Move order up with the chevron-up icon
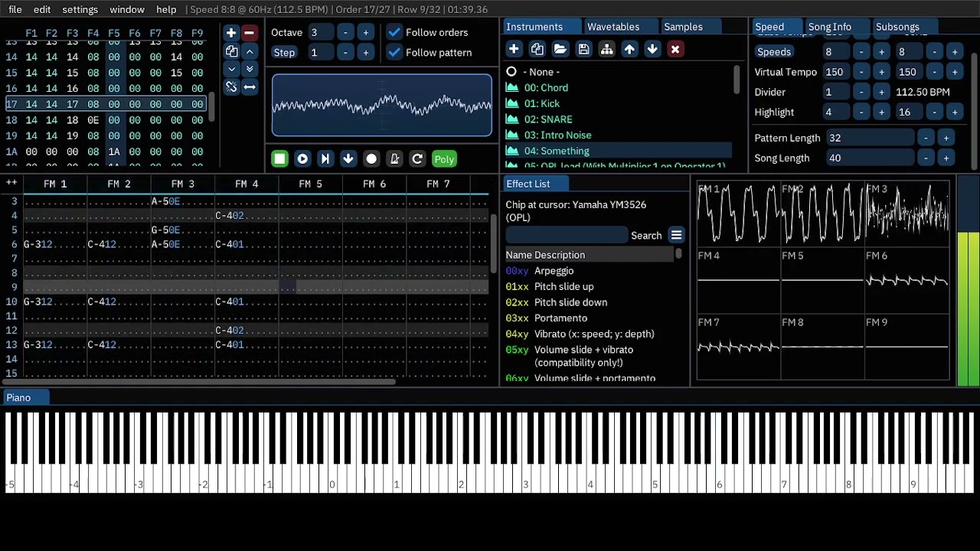This screenshot has height=551, width=980. click(250, 52)
